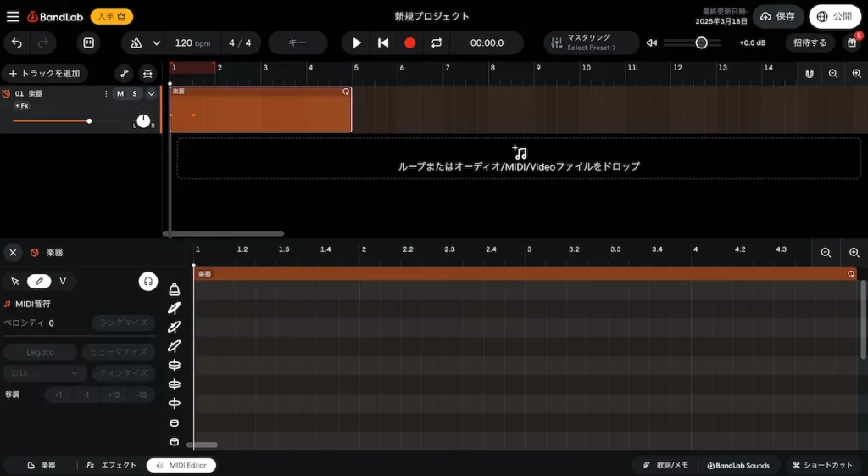868x476 pixels.
Task: Toggle the magnet snap button
Action: coord(810,74)
